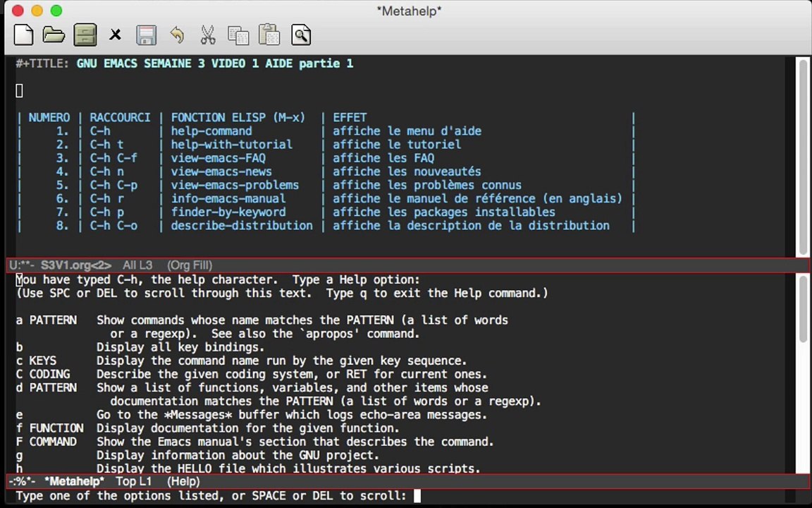The width and height of the screenshot is (812, 508).
Task: Cut selection using the scissors icon
Action: [208, 35]
